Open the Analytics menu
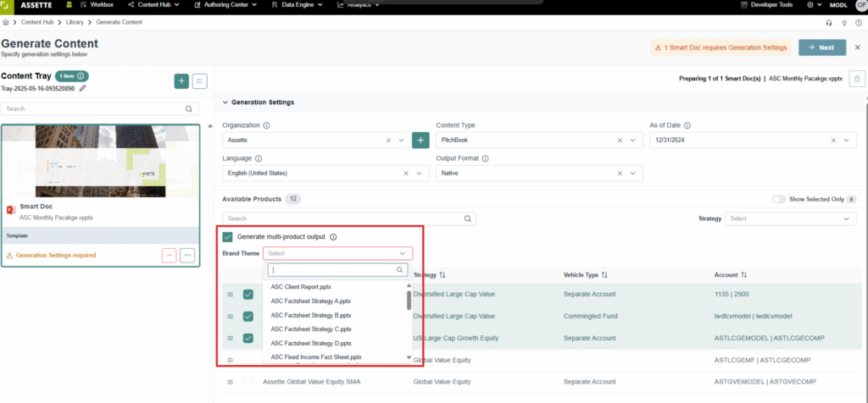 coord(359,4)
